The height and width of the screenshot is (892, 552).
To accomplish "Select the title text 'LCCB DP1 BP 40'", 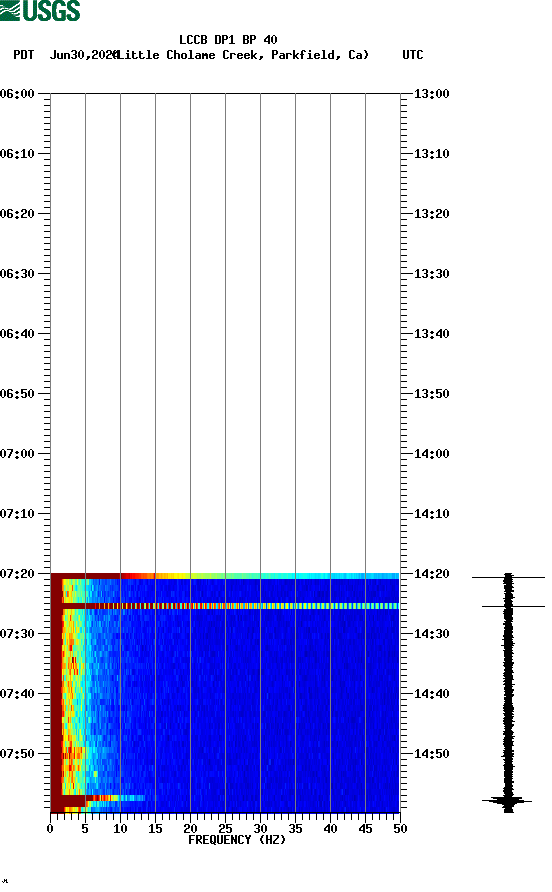I will click(228, 40).
